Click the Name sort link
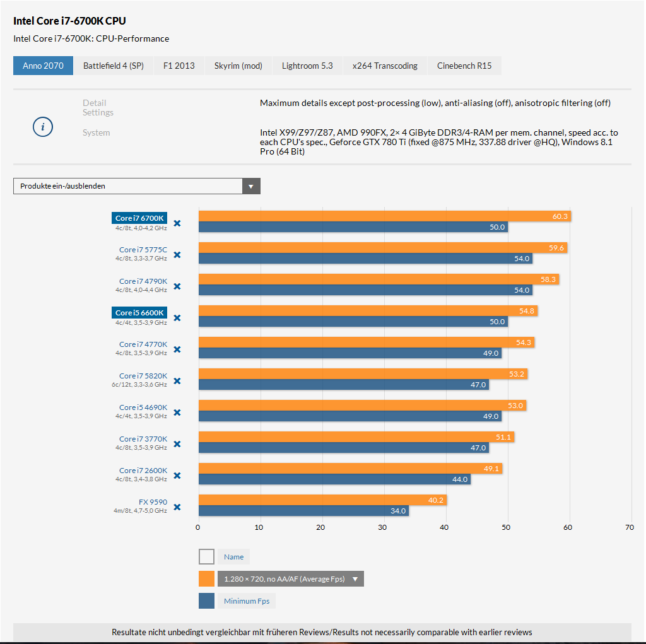646x644 pixels. [233, 557]
